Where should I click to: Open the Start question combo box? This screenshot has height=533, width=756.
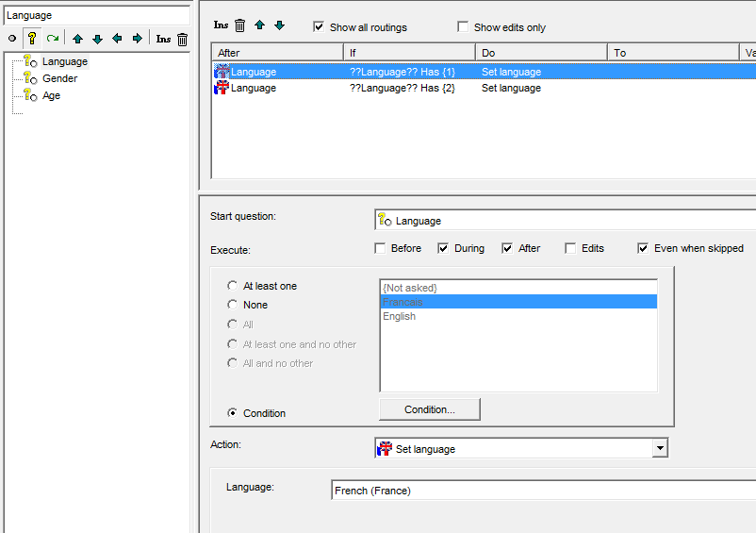(566, 220)
